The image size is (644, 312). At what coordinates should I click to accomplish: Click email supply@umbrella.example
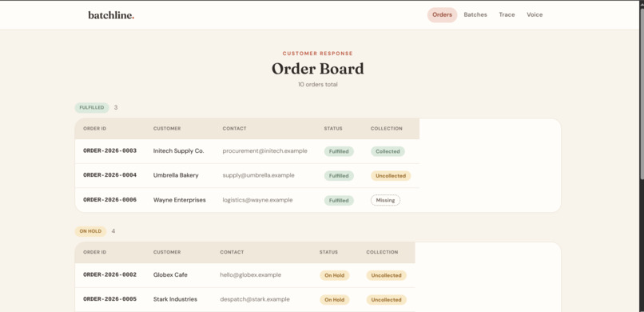tap(258, 175)
